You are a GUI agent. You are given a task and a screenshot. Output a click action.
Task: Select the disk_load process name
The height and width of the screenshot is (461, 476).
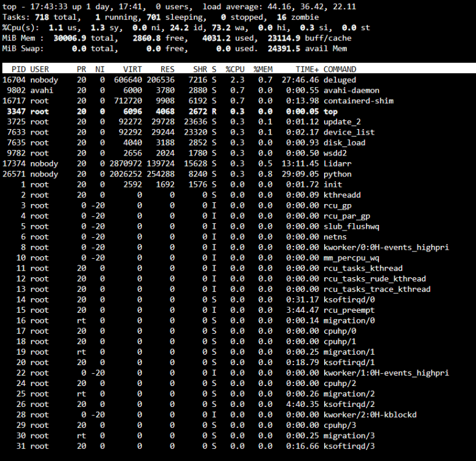(344, 143)
